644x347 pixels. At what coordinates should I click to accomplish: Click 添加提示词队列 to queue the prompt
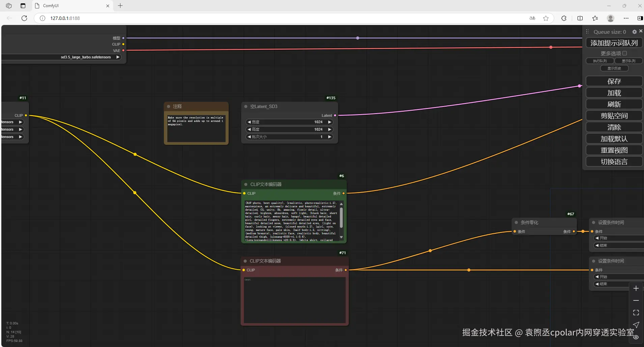pyautogui.click(x=614, y=43)
